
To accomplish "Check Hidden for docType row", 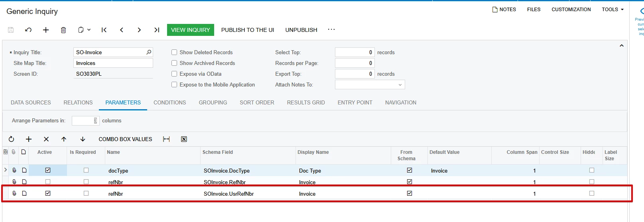I will click(592, 170).
